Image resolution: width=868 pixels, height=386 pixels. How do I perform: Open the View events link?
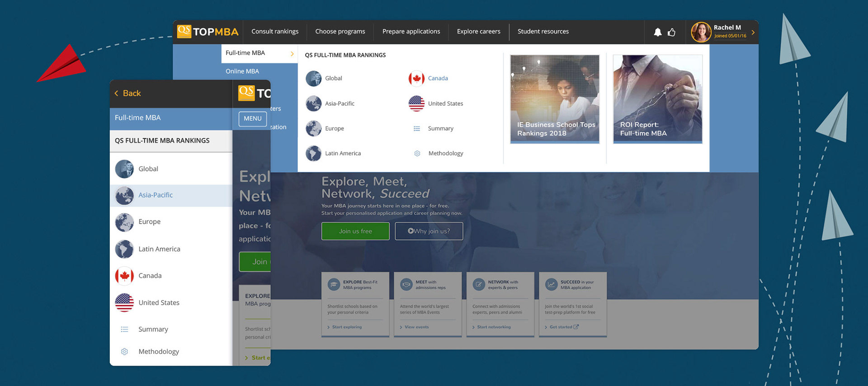tap(416, 327)
